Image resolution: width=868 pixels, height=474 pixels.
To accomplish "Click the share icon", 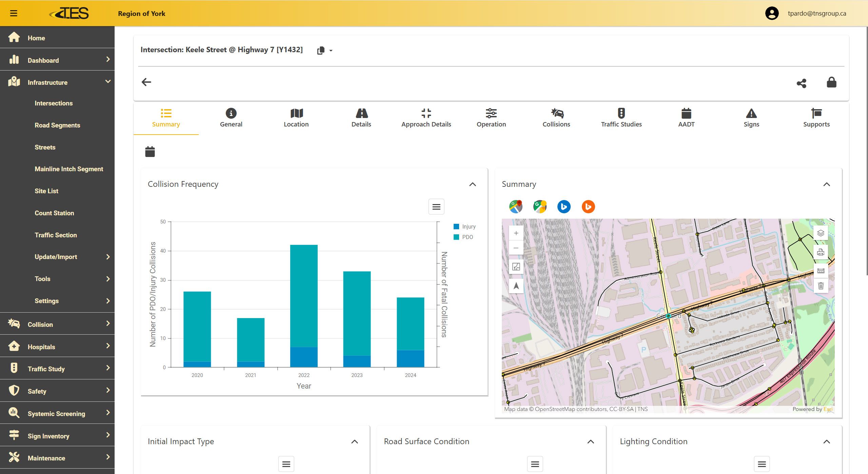I will (801, 83).
